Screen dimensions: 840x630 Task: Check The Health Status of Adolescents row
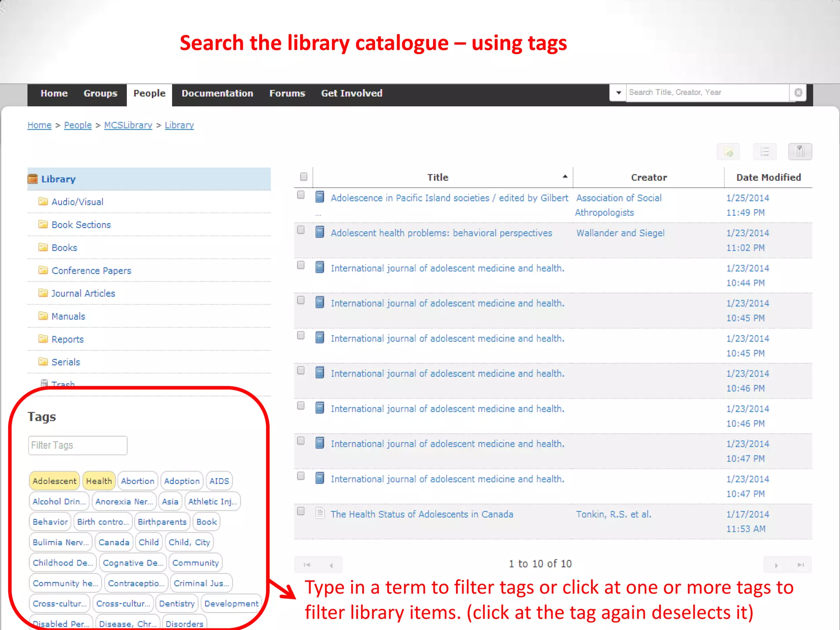tap(301, 511)
